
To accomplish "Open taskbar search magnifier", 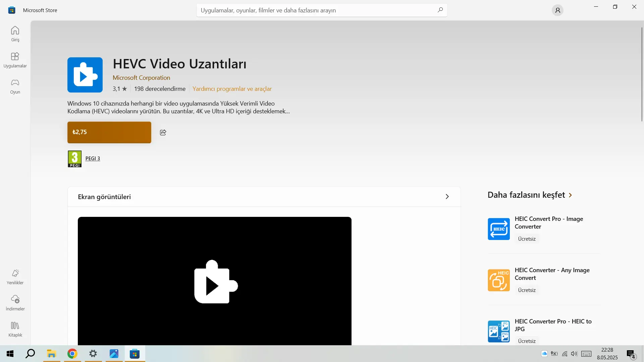I will pyautogui.click(x=31, y=354).
